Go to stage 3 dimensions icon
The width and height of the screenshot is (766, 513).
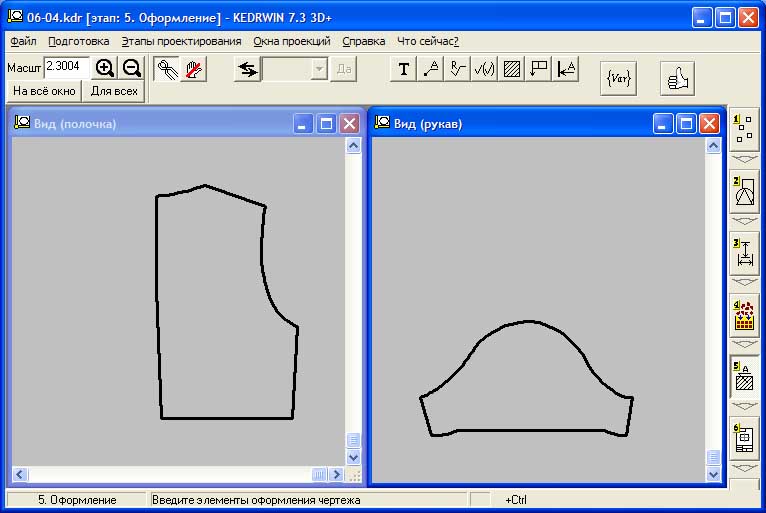tap(744, 253)
